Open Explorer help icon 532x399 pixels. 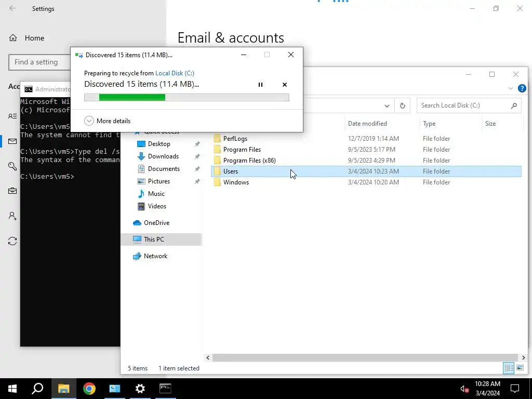(x=522, y=88)
